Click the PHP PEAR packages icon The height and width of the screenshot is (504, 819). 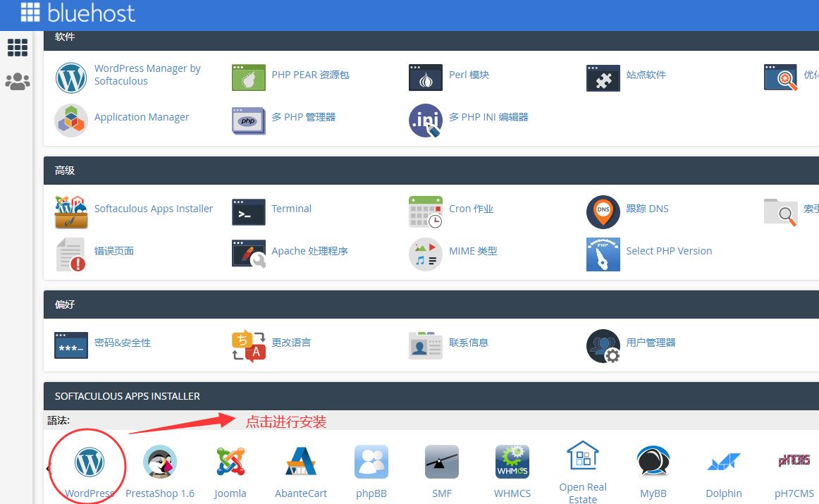(x=249, y=78)
